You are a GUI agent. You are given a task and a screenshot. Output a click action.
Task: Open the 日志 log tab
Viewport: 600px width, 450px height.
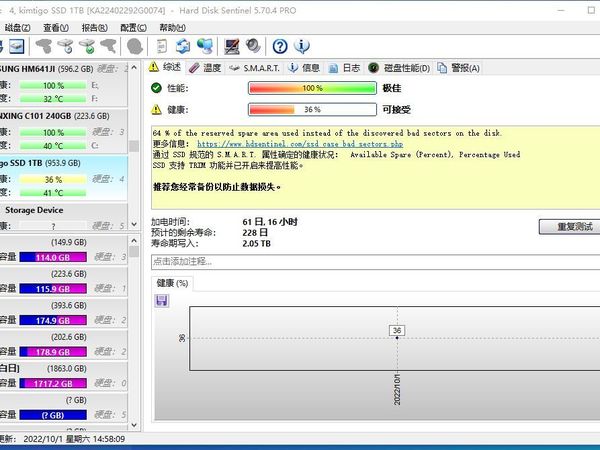point(344,68)
